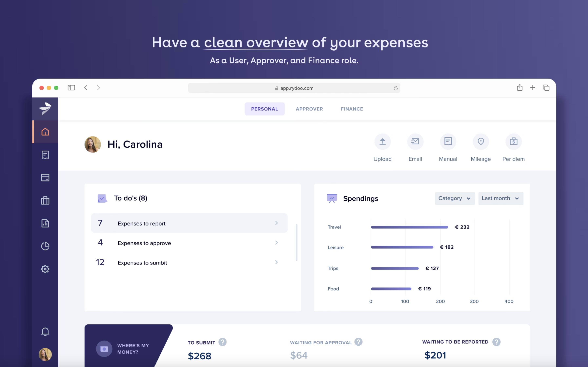The image size is (588, 367).
Task: Open settings gear in sidebar
Action: (x=45, y=269)
